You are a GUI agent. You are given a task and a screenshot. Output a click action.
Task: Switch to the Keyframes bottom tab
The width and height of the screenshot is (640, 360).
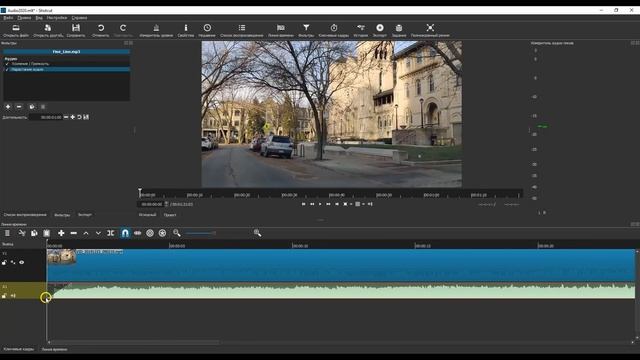[x=19, y=349]
